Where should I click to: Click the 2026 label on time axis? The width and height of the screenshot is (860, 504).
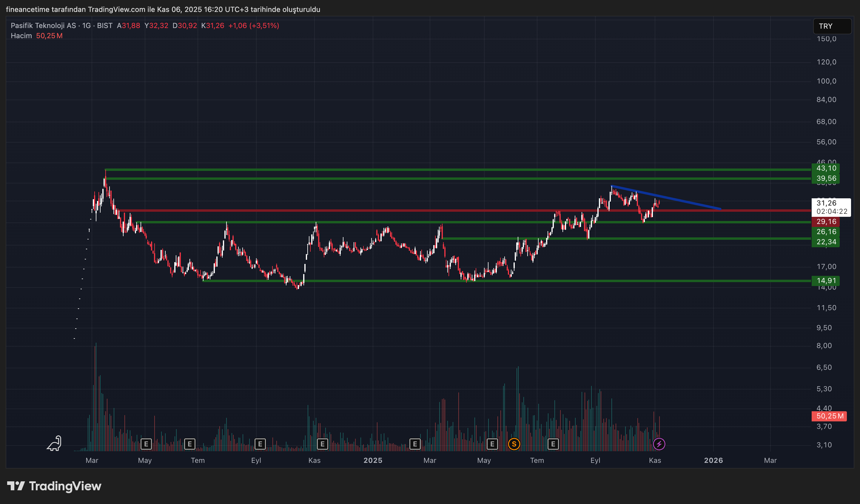click(x=713, y=460)
